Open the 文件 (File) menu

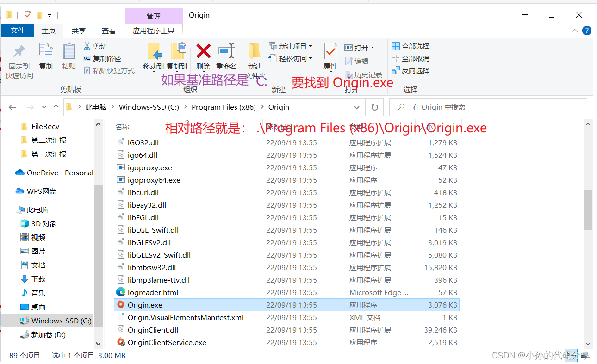point(18,31)
